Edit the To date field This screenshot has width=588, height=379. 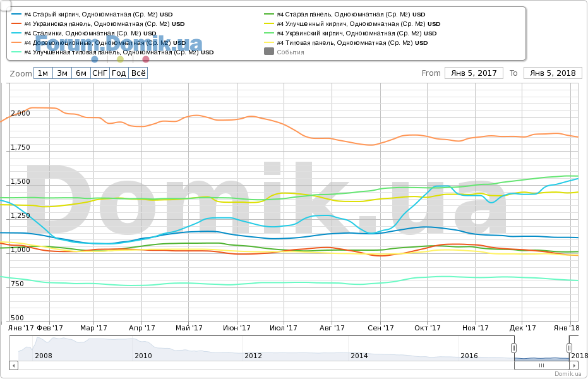[553, 73]
